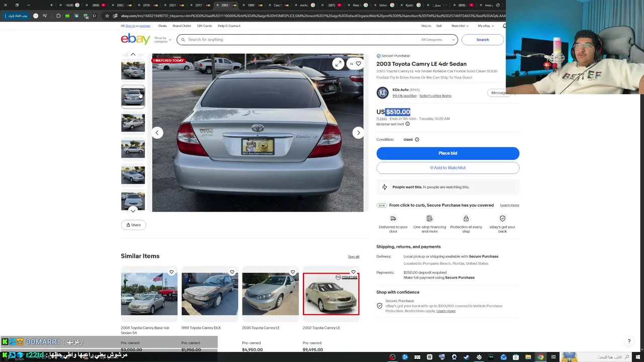Open All Categories dropdown

click(x=438, y=40)
